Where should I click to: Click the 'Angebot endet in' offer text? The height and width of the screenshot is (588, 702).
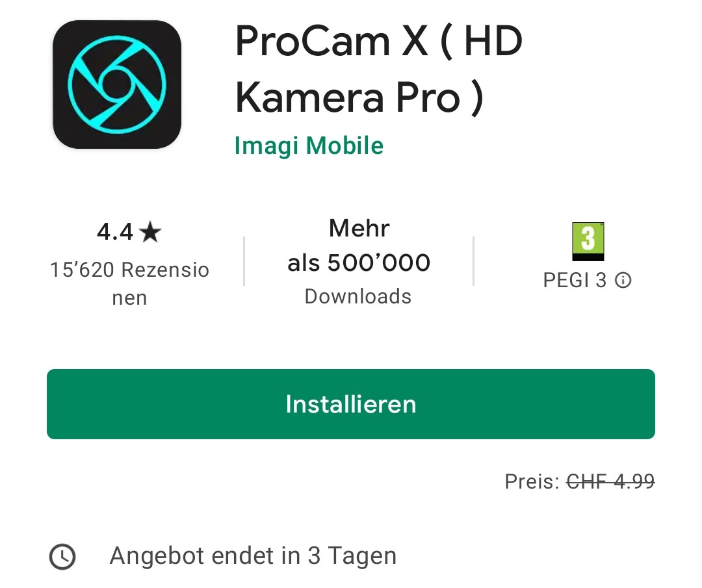click(x=205, y=556)
